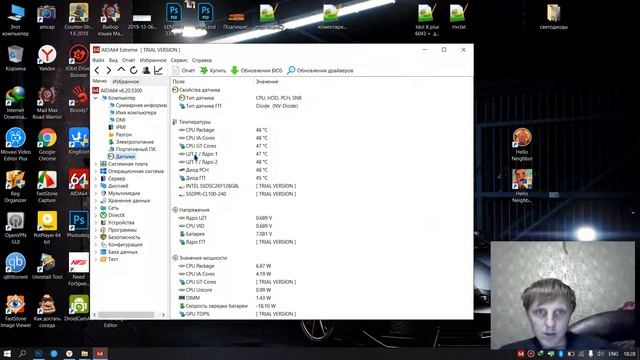640x360 pixels.
Task: Open the Справка menu
Action: [x=202, y=60]
